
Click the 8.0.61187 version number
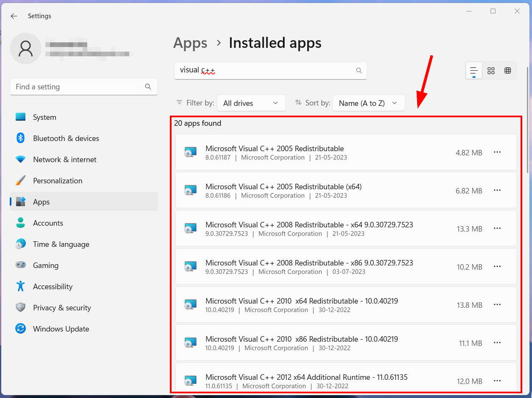point(218,158)
